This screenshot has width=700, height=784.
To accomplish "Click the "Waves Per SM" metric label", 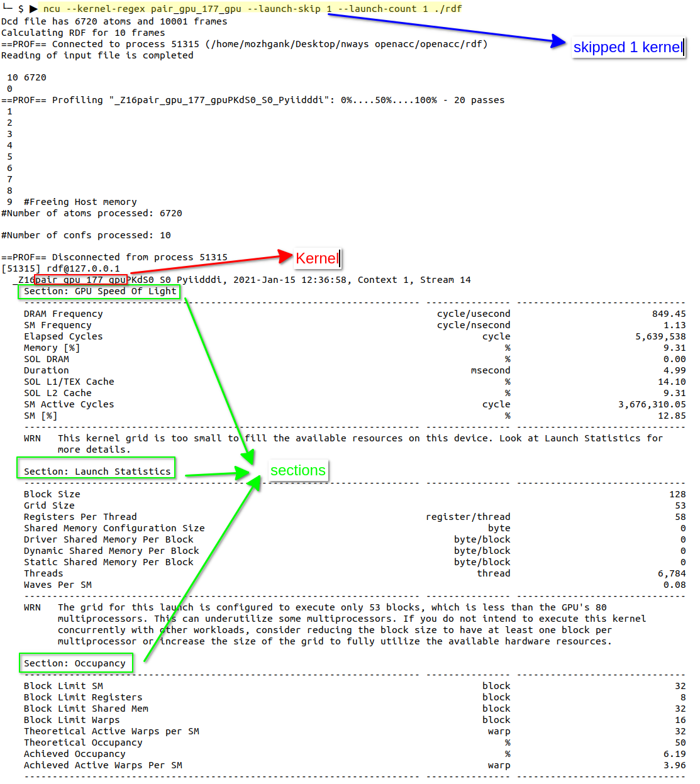I will pyautogui.click(x=58, y=585).
